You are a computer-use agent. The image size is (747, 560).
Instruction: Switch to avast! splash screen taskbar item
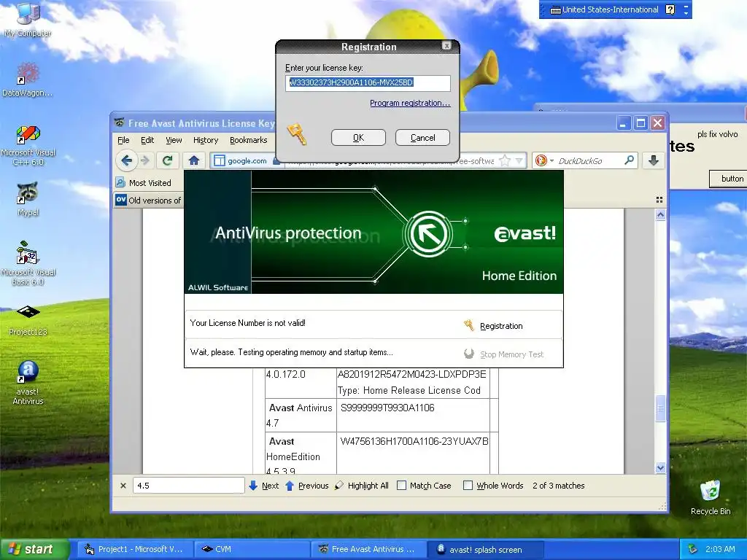pos(485,549)
